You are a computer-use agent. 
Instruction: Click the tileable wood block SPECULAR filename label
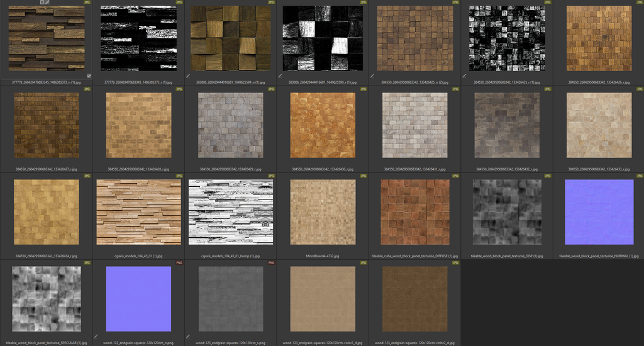pyautogui.click(x=47, y=343)
